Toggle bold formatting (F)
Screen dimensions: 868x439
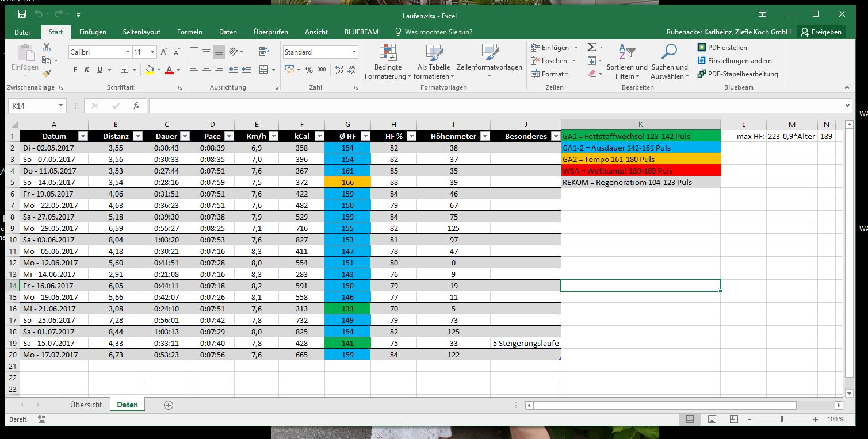click(75, 70)
